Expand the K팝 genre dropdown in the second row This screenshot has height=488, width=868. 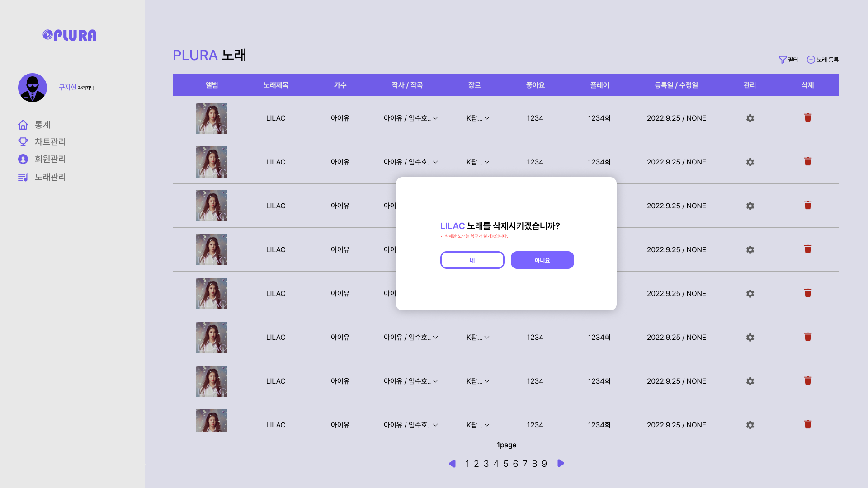(x=487, y=162)
